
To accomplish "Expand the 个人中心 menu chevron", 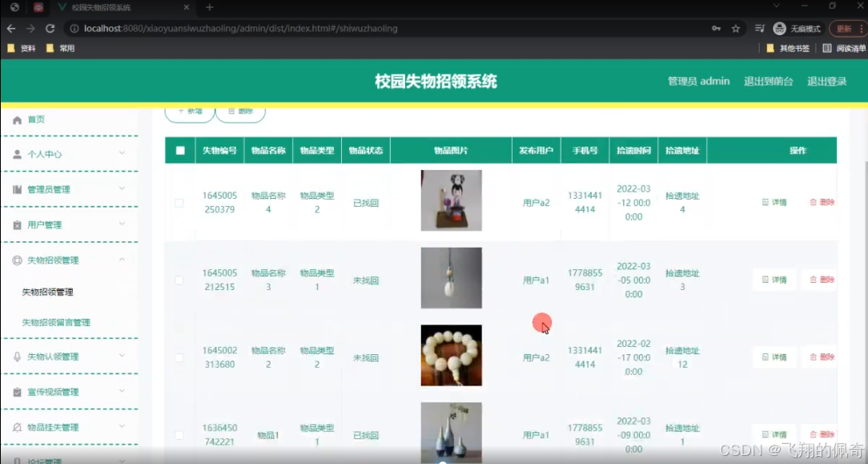I will 122,153.
